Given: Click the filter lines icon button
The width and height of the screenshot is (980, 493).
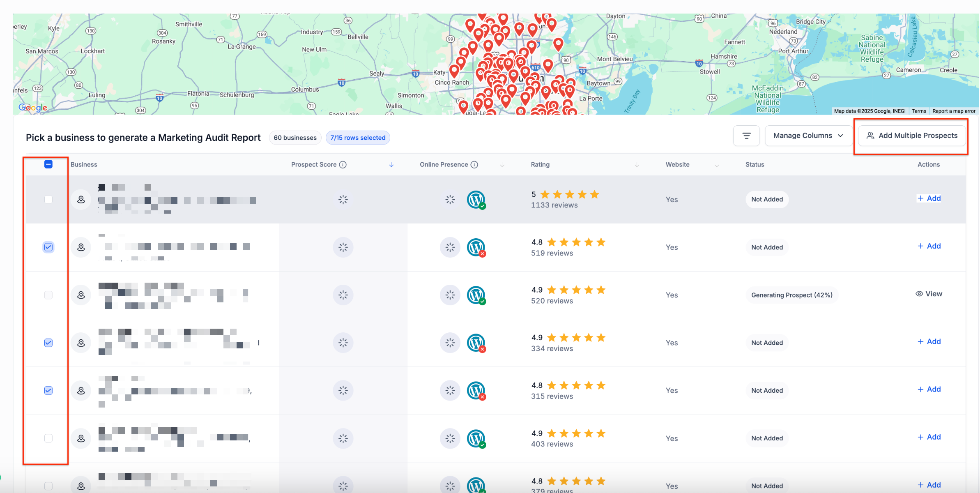Looking at the screenshot, I should coord(746,136).
